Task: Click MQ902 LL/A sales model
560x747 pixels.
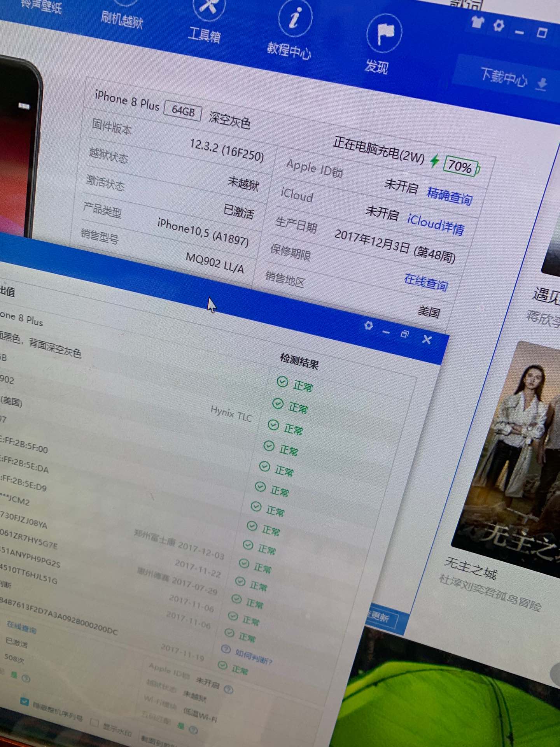Action: coord(215,263)
